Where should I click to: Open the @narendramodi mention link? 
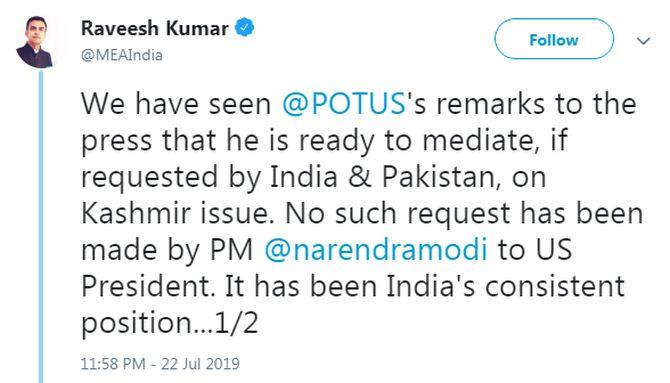point(376,250)
